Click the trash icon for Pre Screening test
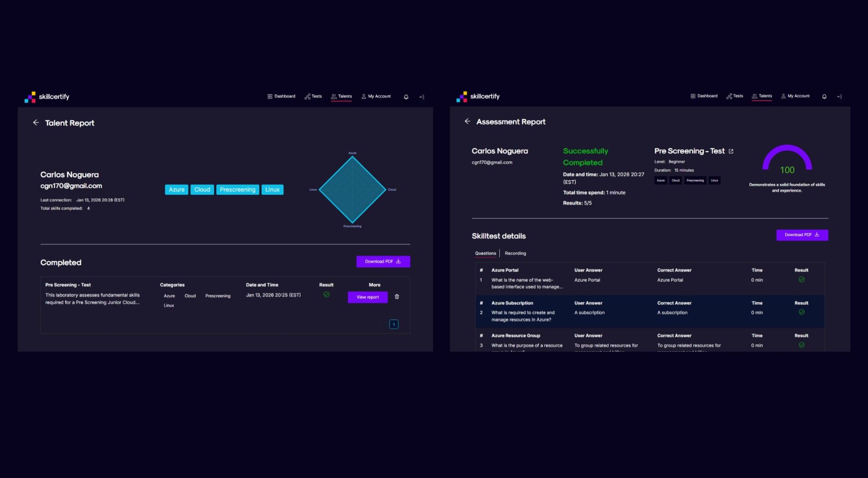Viewport: 868px width, 478px height. (x=397, y=297)
